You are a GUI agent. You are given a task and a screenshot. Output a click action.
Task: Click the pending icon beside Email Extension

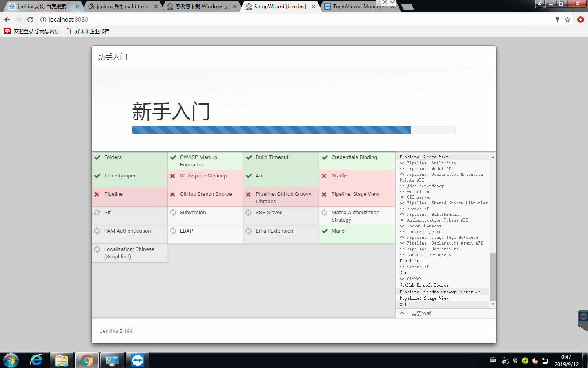pyautogui.click(x=249, y=231)
